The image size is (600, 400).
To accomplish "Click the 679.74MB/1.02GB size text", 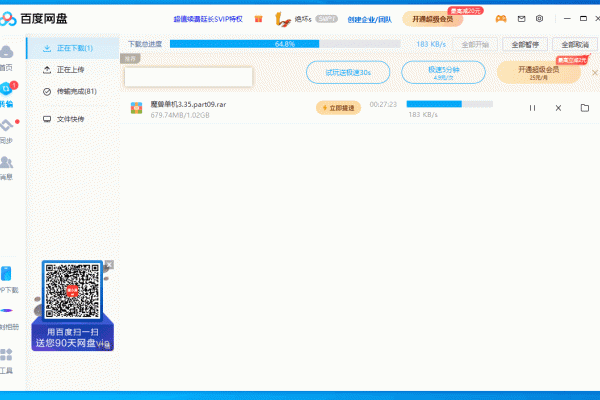I will tap(180, 115).
